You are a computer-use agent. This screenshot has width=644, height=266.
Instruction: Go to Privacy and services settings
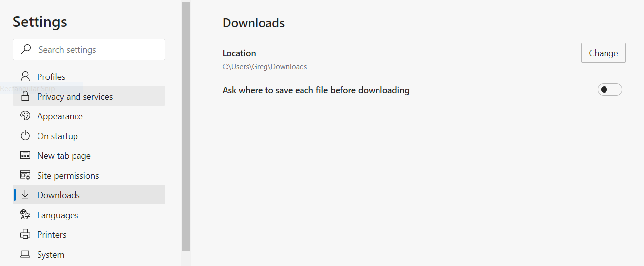click(89, 96)
